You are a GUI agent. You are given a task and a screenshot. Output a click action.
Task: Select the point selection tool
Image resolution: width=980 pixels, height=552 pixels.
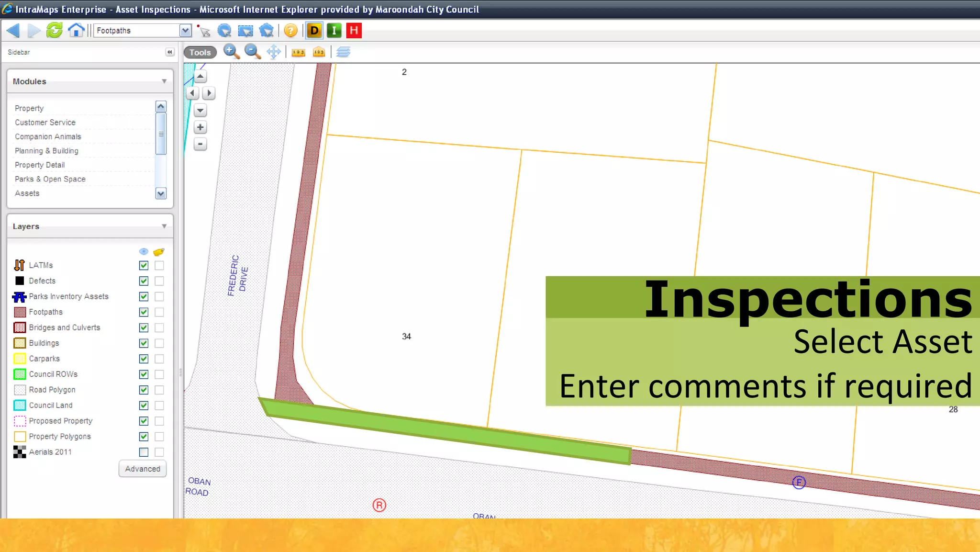click(x=203, y=31)
